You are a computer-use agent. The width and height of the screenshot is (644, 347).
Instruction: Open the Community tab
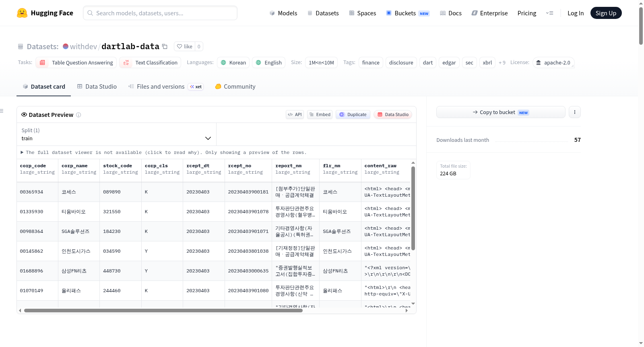click(x=235, y=87)
